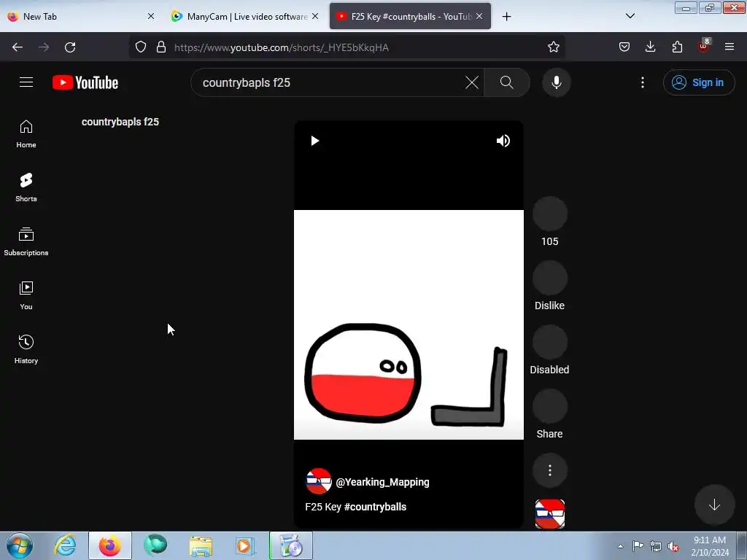The height and width of the screenshot is (560, 747).
Task: Close the F25 Key YouTube tab
Action: point(479,16)
